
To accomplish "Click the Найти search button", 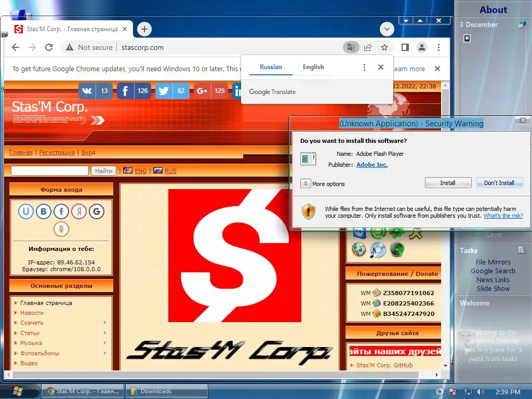I will point(103,170).
